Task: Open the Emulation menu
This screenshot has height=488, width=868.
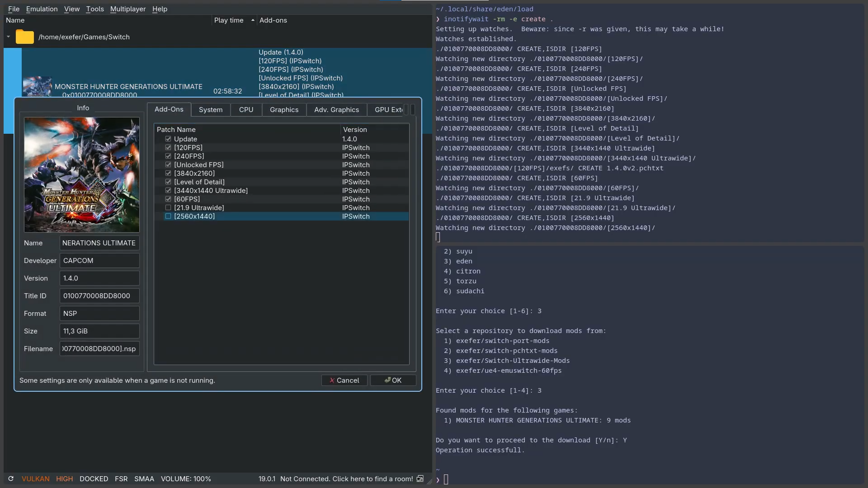Action: point(42,9)
